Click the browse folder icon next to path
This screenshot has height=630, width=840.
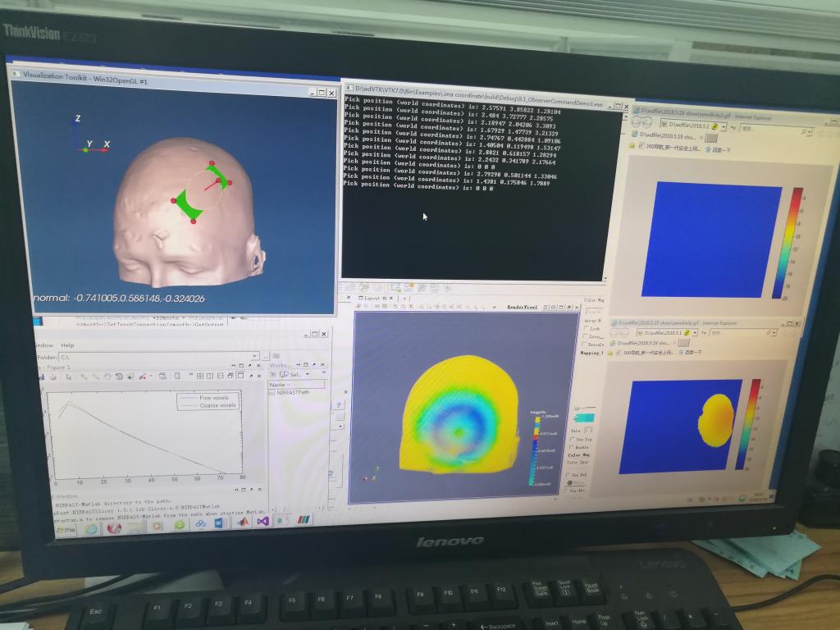[267, 356]
